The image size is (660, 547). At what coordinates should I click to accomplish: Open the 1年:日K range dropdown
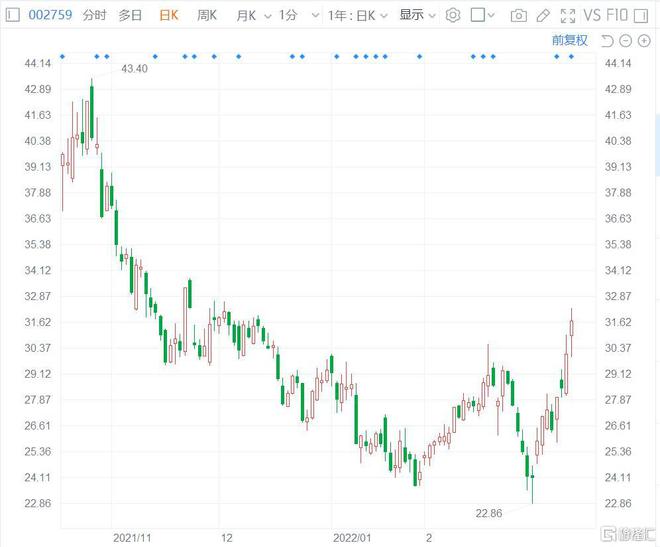357,15
